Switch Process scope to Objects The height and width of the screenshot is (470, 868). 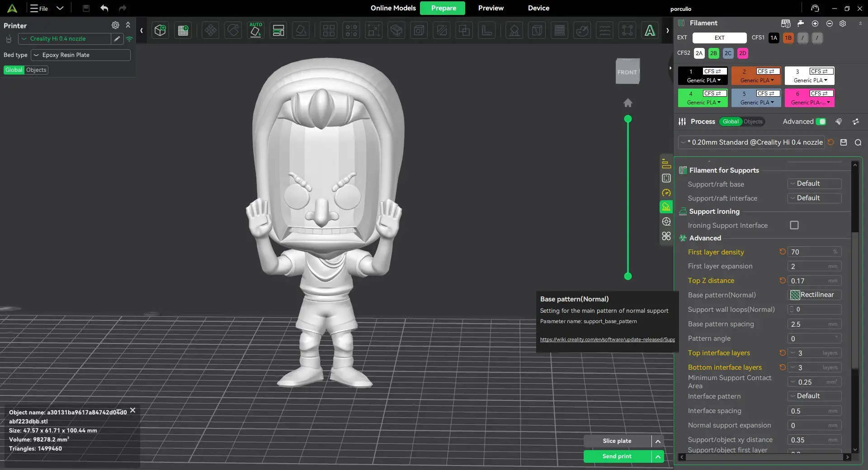pos(753,122)
